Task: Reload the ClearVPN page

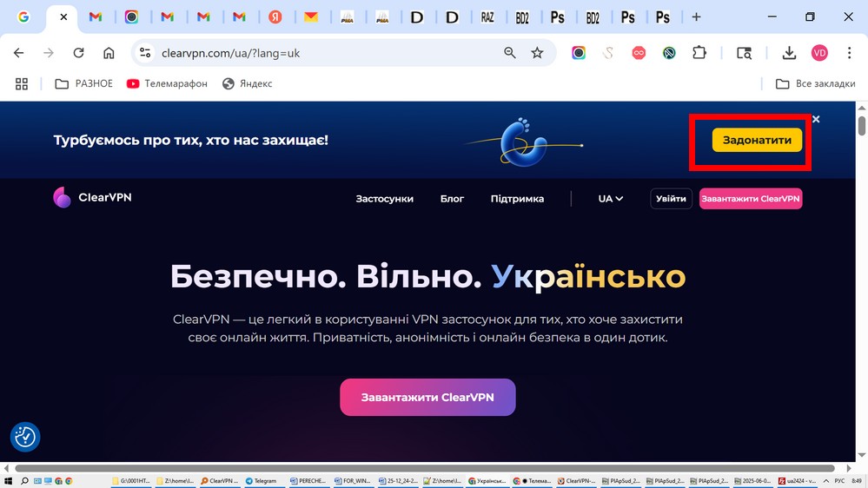Action: click(x=78, y=53)
